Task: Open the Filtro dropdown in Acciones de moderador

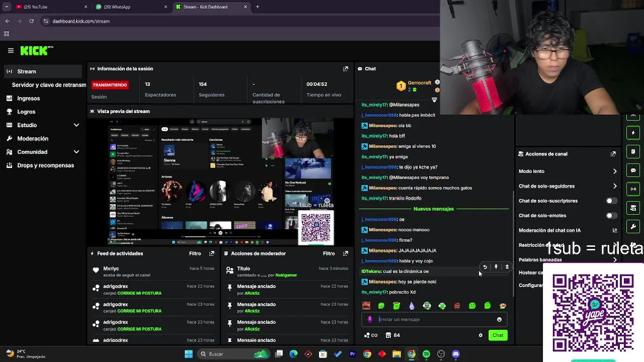Action: (x=329, y=253)
